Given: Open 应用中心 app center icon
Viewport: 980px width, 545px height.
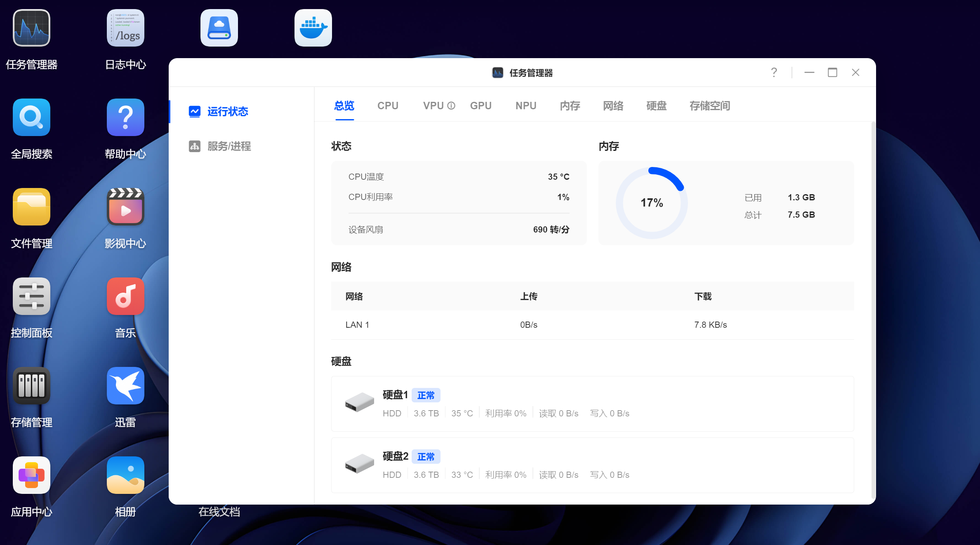Looking at the screenshot, I should click(31, 475).
